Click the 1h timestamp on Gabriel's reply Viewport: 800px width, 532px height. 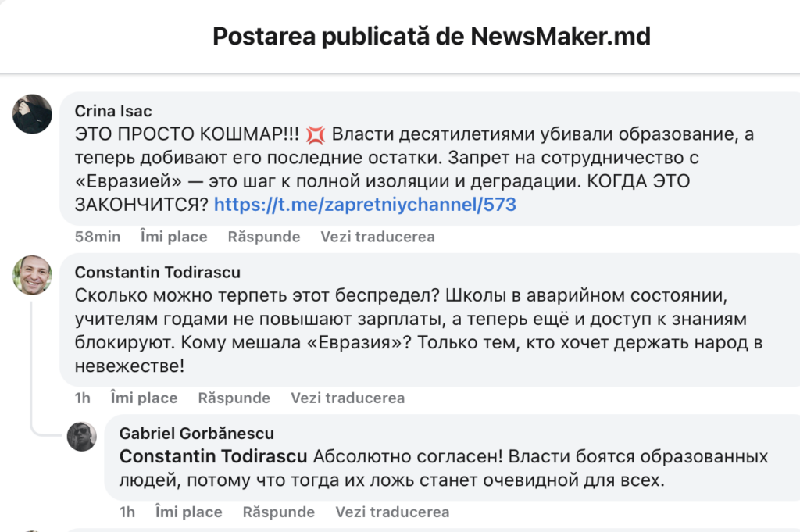[127, 512]
